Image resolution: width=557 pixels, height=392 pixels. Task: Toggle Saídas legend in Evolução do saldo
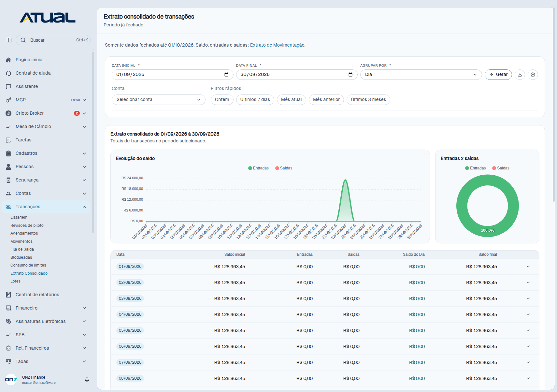[284, 168]
